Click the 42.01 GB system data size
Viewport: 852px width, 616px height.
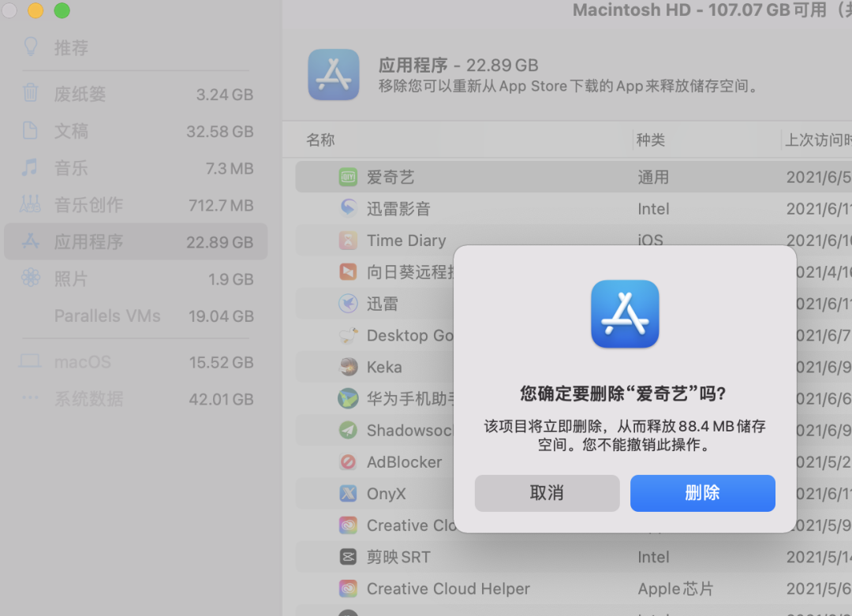[x=221, y=399]
